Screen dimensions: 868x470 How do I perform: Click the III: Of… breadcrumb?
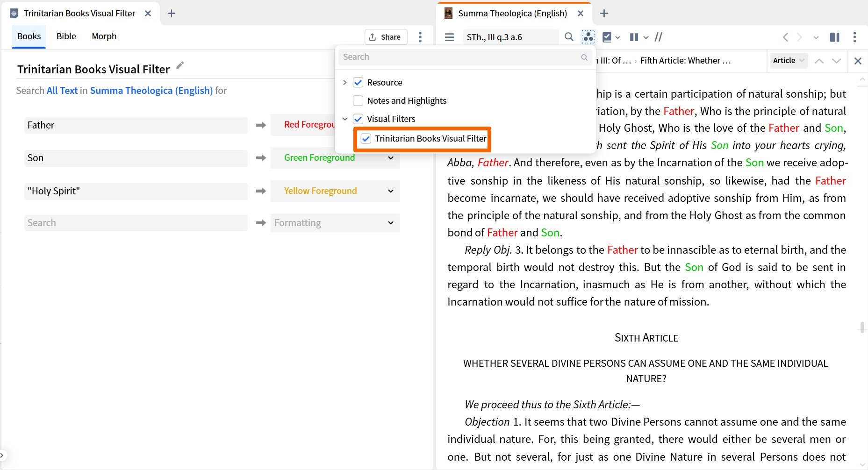(x=614, y=61)
